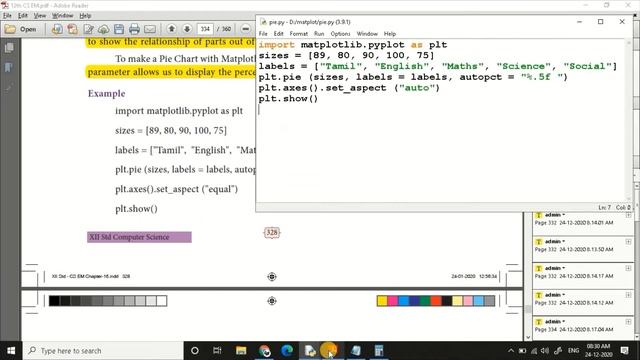Open the bookmarks panel in Adobe Reader sidebar

pos(9,67)
